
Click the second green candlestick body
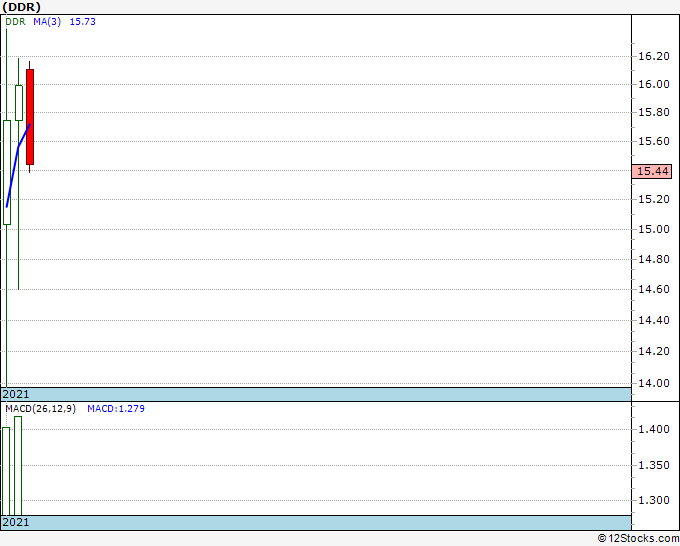click(19, 103)
